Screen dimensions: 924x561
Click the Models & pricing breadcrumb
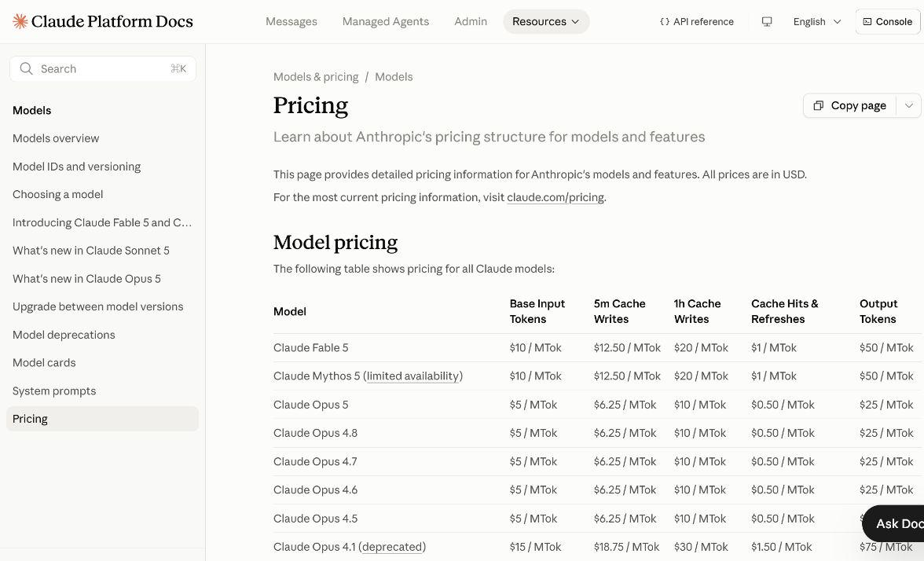coord(316,77)
